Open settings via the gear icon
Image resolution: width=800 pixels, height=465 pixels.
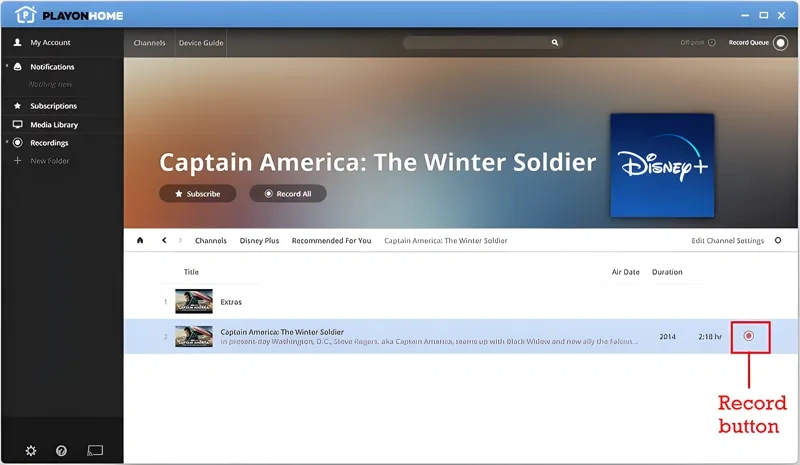[31, 451]
